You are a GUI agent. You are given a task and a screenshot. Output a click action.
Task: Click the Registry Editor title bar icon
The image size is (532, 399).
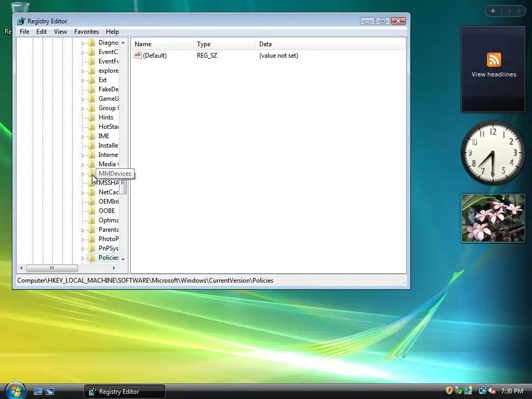(x=21, y=21)
